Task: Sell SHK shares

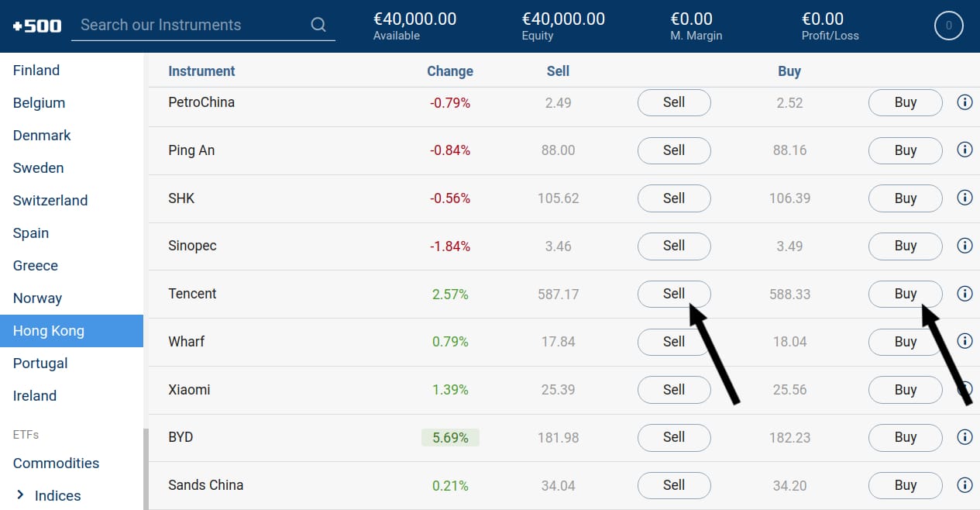Action: pyautogui.click(x=674, y=198)
